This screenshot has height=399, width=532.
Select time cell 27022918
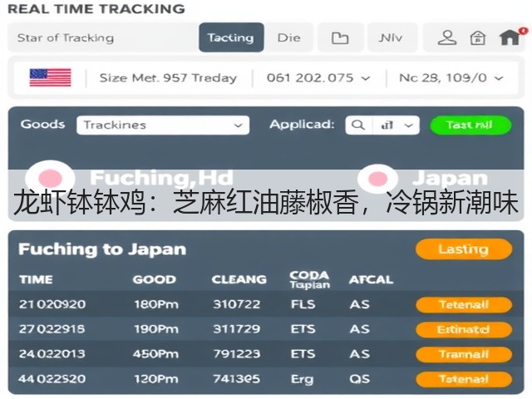pyautogui.click(x=52, y=329)
